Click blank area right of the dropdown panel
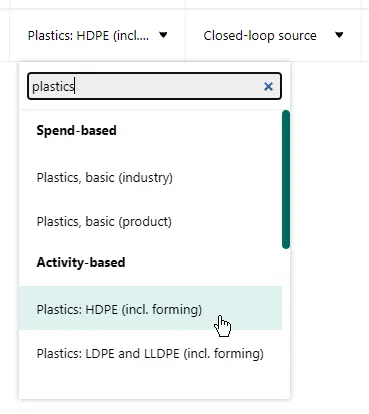 [x=329, y=233]
